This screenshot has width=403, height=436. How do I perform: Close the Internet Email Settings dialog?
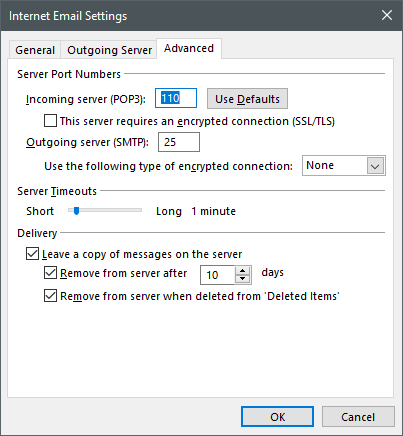[387, 15]
